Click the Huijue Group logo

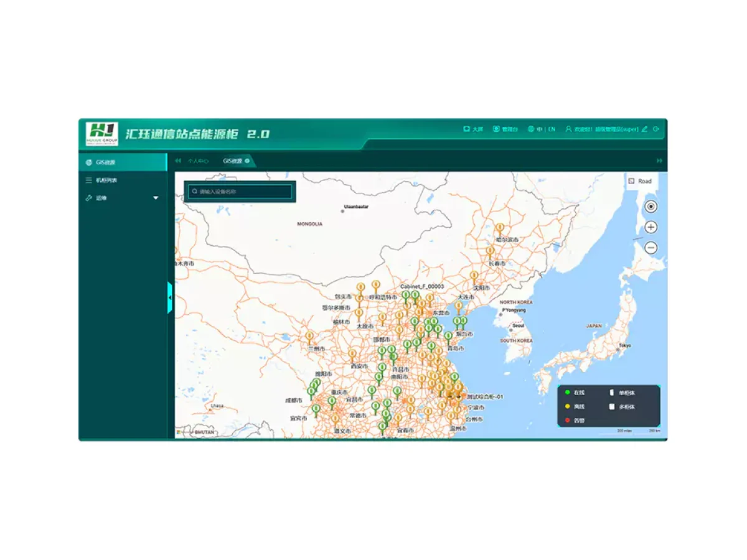pyautogui.click(x=101, y=134)
